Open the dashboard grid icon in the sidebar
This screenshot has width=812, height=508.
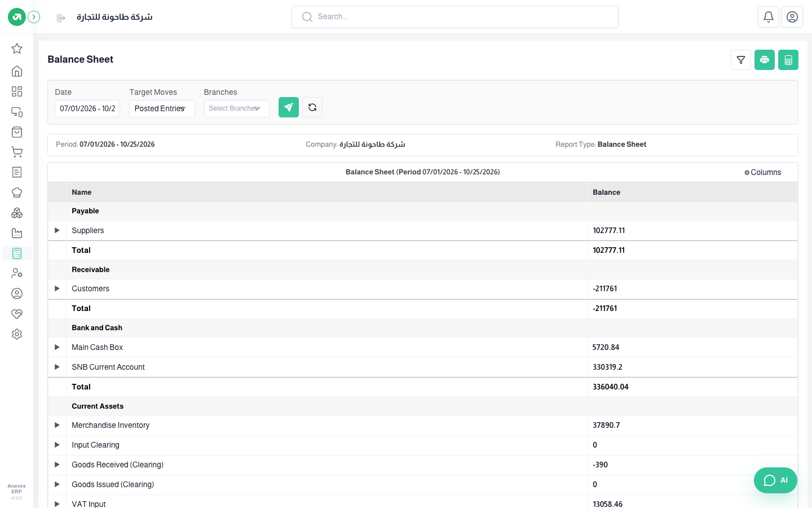(x=17, y=91)
